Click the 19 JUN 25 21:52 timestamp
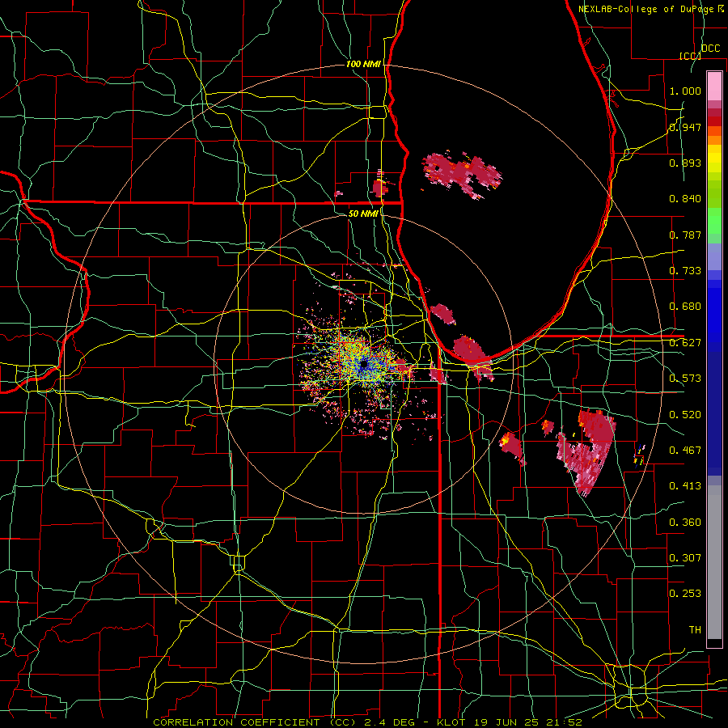This screenshot has height=728, width=728. [x=530, y=722]
